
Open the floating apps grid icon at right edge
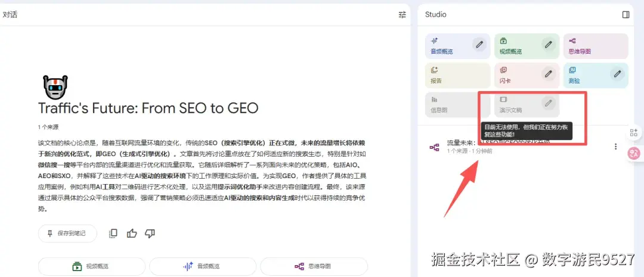[634, 133]
